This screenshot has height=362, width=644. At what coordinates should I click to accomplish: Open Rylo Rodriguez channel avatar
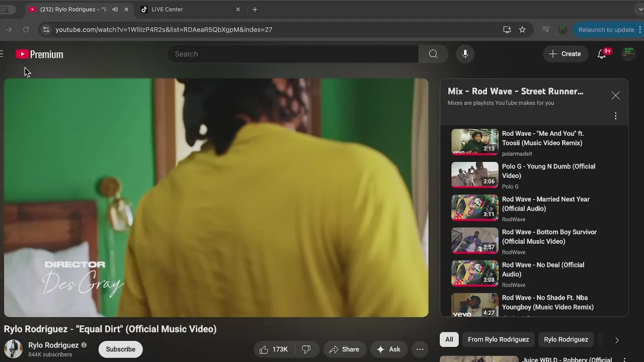pyautogui.click(x=13, y=349)
